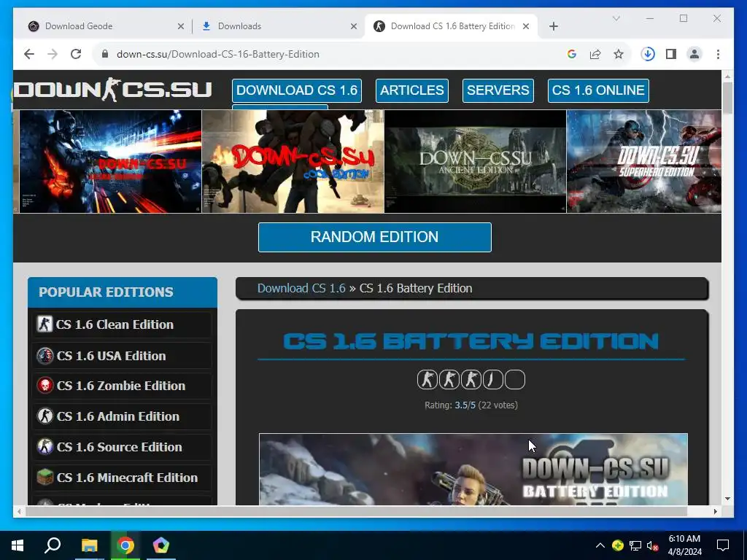Screen dimensions: 747x560
Task: Close the Download Geode tab
Action: click(x=181, y=26)
